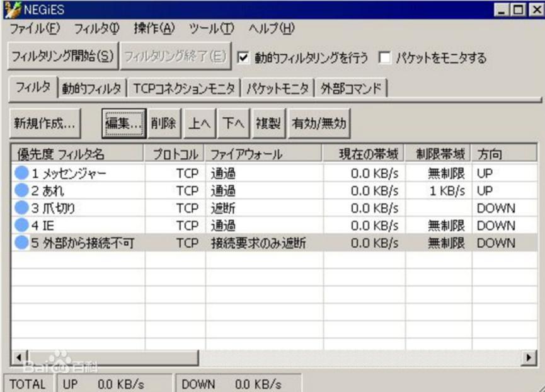
Task: Switch to the 動的フィルタ tab
Action: click(x=92, y=89)
